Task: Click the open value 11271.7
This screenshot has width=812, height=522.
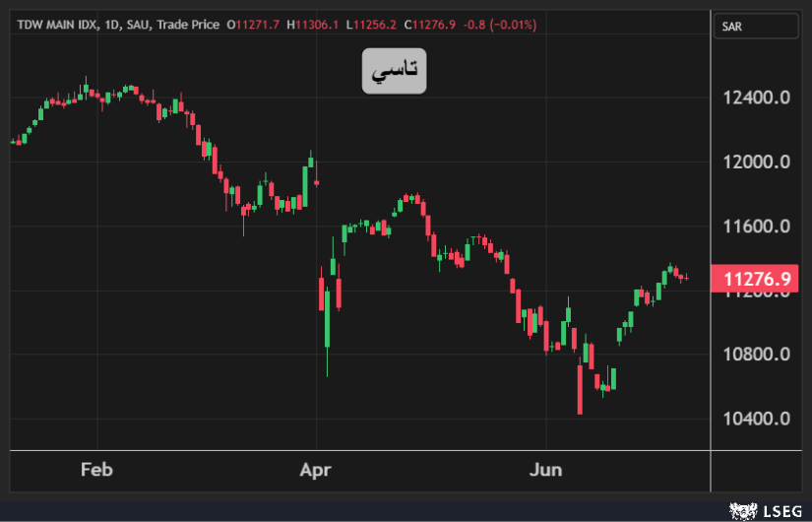Action: (x=257, y=25)
